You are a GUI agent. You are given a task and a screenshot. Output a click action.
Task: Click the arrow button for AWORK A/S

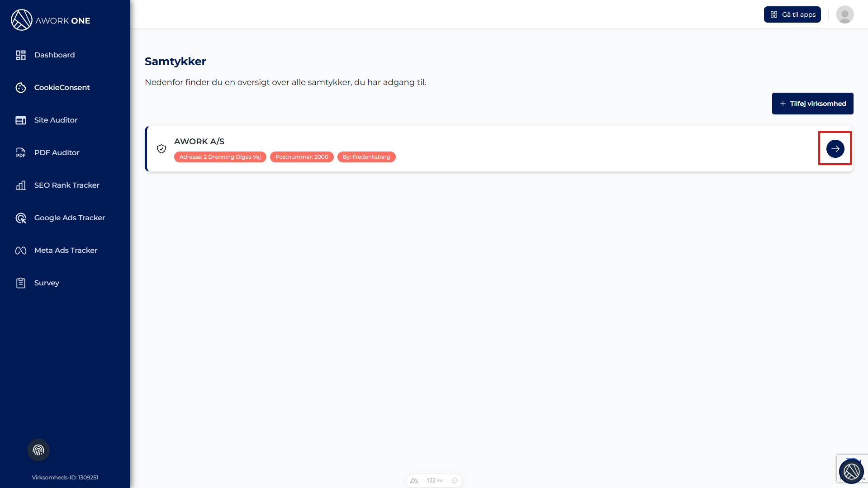point(835,148)
